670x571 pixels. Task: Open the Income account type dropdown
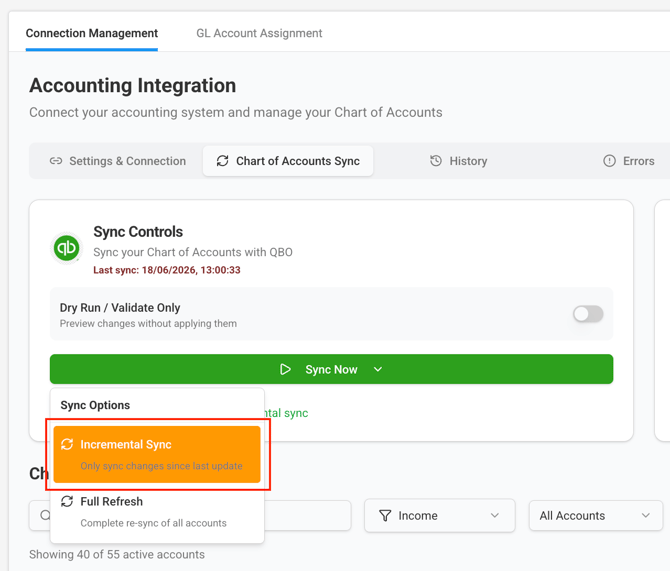point(440,515)
